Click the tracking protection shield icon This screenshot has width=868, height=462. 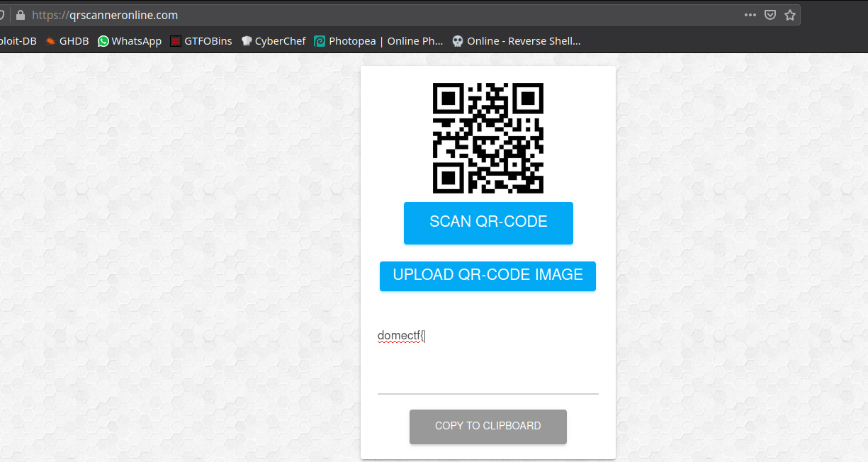(x=3, y=15)
